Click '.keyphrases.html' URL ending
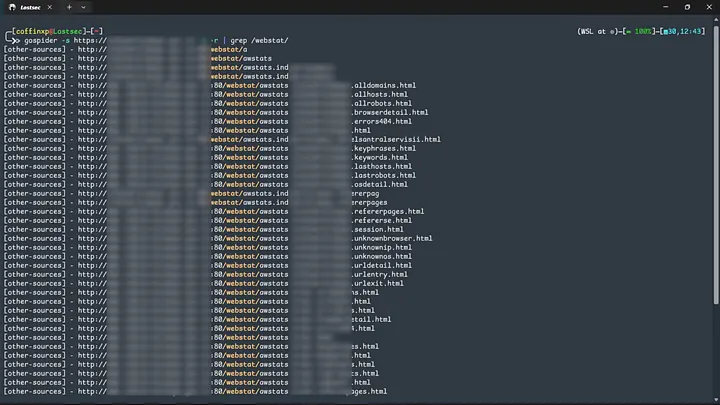720x405 pixels. pos(383,148)
